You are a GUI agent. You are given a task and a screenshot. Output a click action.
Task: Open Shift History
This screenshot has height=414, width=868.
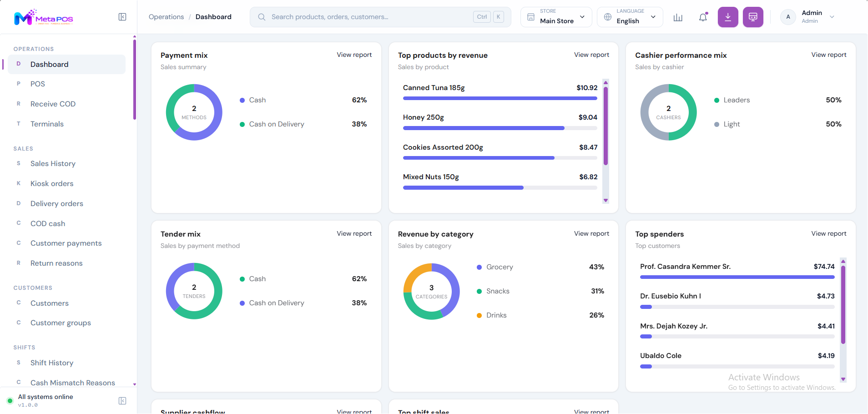[66, 363]
